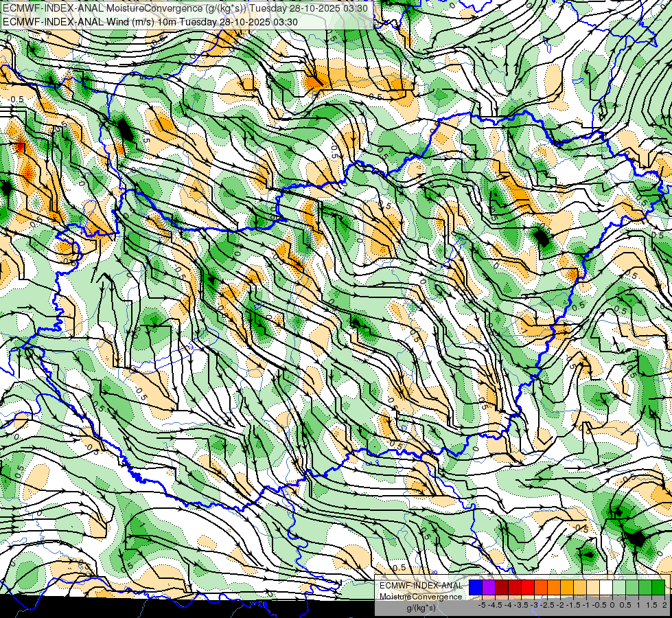Click the legend label ECMWF-INDEX-ANAL

tap(421, 586)
